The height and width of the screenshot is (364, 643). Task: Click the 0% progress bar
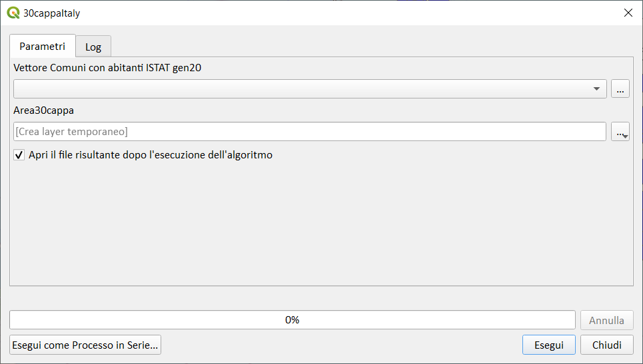292,320
